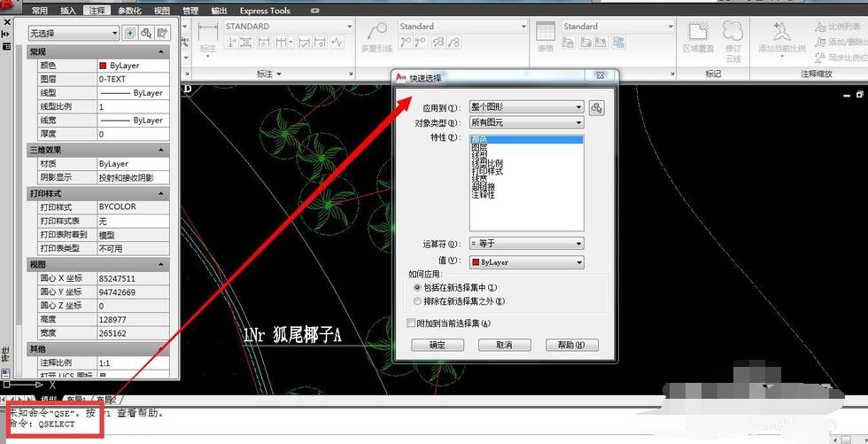Select the Dimension Break icon

231,42
